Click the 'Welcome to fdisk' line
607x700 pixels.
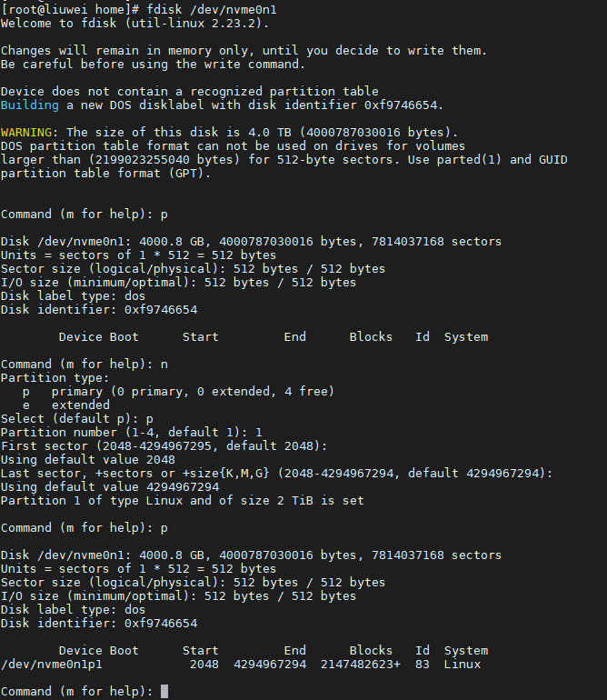(x=134, y=24)
